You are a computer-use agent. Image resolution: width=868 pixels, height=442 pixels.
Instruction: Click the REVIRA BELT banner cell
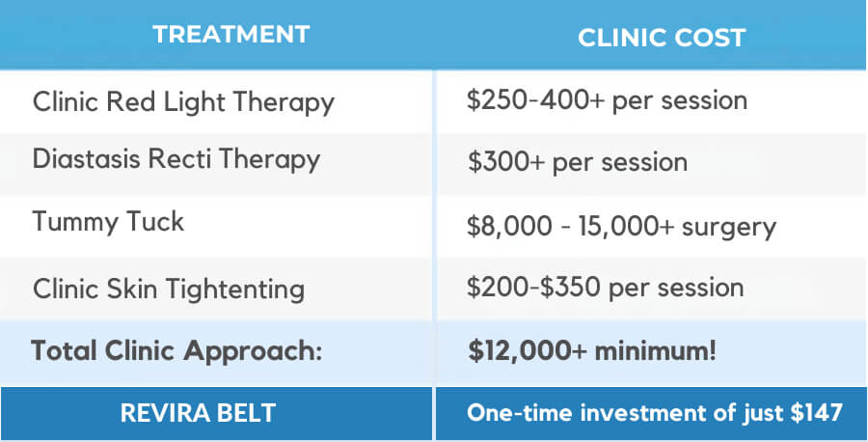pyautogui.click(x=198, y=413)
